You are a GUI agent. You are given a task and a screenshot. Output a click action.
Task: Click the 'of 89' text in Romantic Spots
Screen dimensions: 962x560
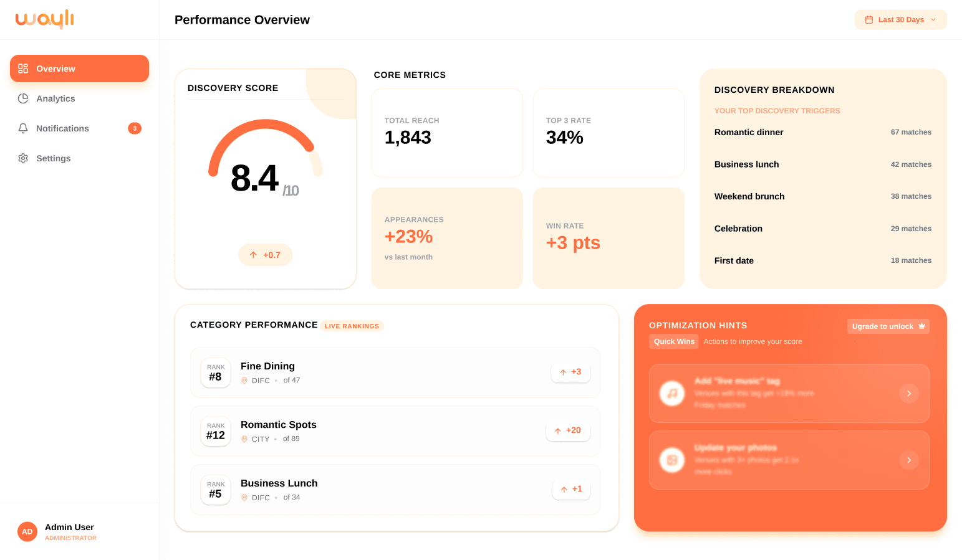coord(291,439)
